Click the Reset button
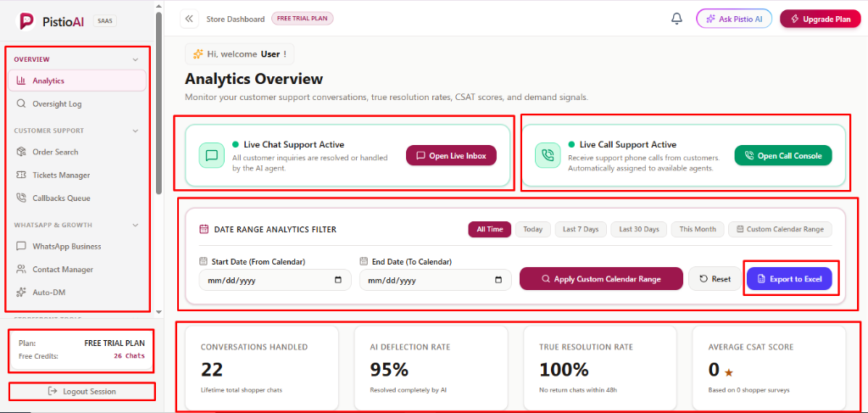The height and width of the screenshot is (413, 868). (x=715, y=279)
